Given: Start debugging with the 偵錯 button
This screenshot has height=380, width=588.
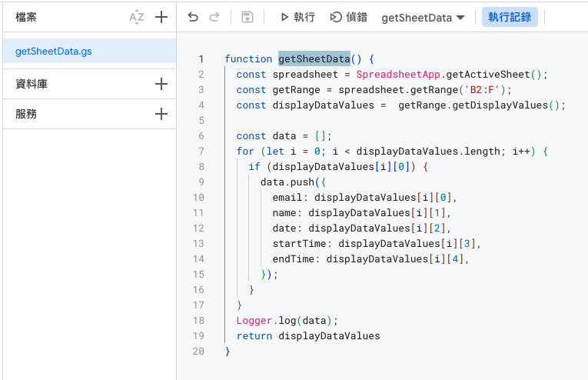Looking at the screenshot, I should click(x=348, y=17).
